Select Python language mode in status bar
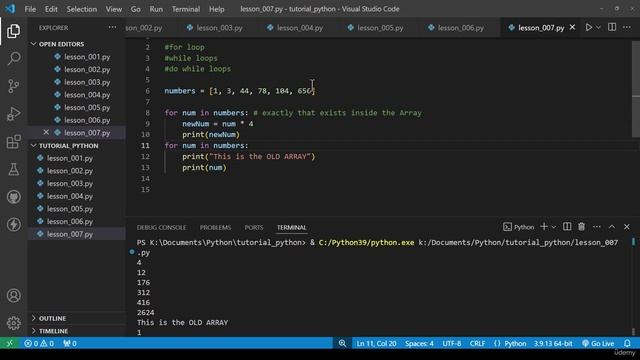Screen dimensions: 640x360 515,343
